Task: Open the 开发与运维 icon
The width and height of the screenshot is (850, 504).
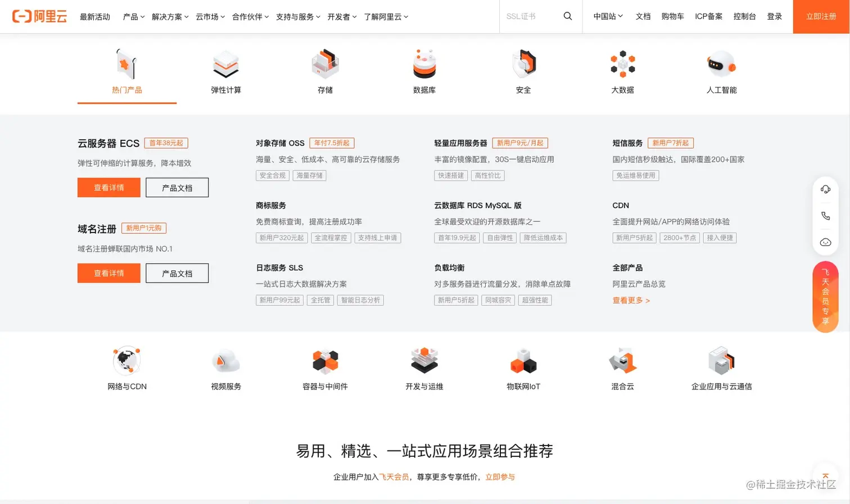Action: click(x=424, y=360)
